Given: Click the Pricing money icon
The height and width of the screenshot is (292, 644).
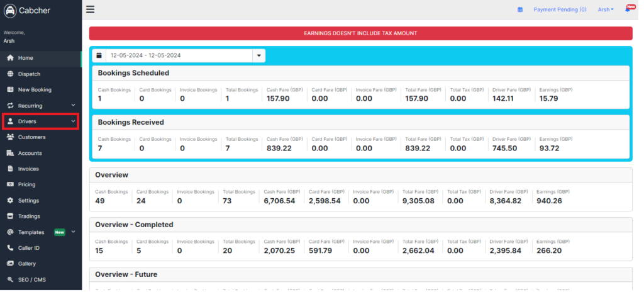Looking at the screenshot, I should tap(11, 184).
